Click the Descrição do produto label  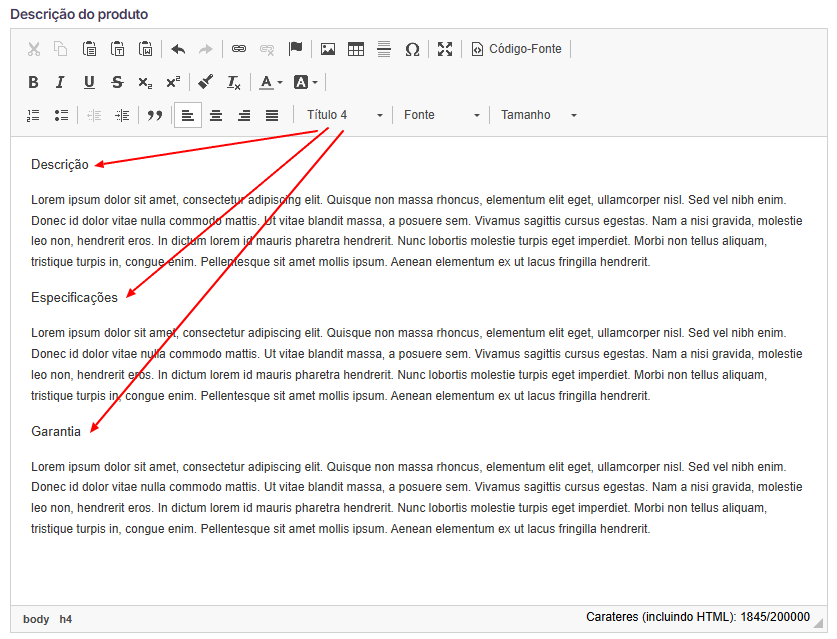[x=79, y=14]
